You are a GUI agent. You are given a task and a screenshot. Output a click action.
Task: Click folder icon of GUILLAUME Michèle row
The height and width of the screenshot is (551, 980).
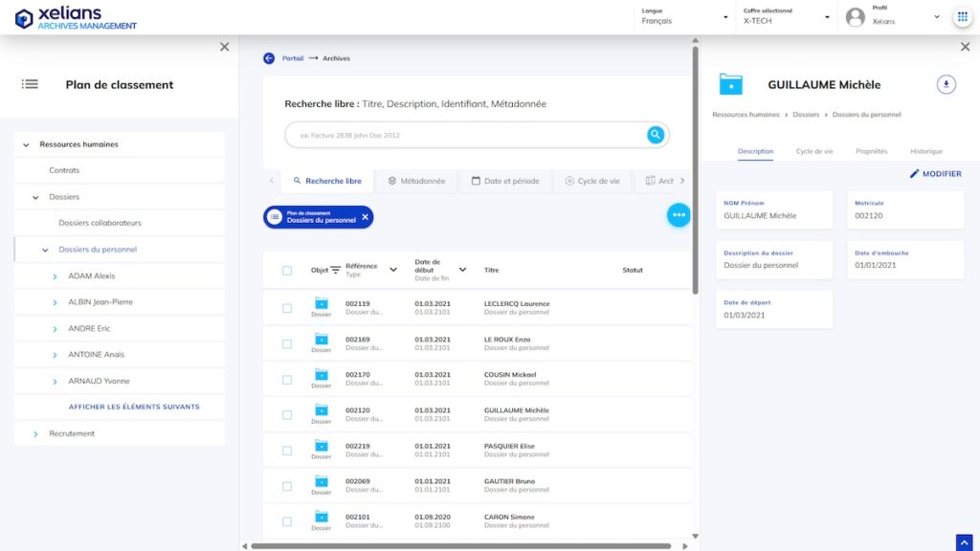point(322,410)
